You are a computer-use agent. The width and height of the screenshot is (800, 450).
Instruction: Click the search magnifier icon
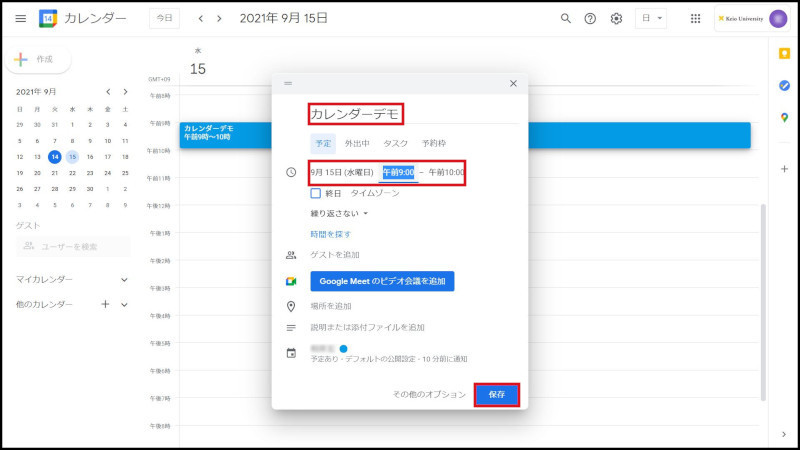(x=566, y=19)
